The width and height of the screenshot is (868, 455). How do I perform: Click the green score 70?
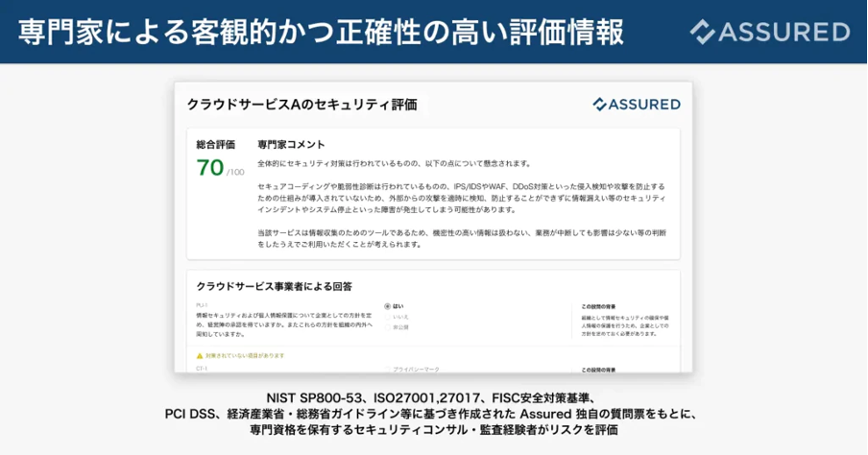coord(210,168)
